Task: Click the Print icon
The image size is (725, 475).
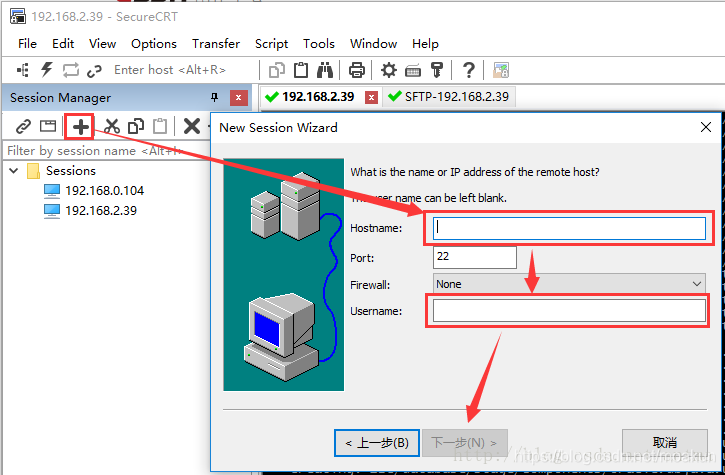Action: (x=356, y=70)
